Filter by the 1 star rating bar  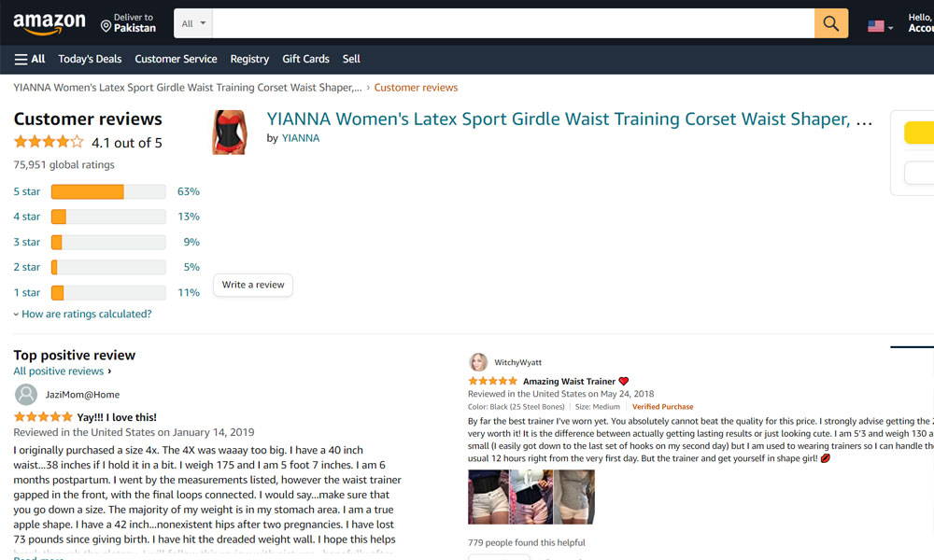(108, 293)
